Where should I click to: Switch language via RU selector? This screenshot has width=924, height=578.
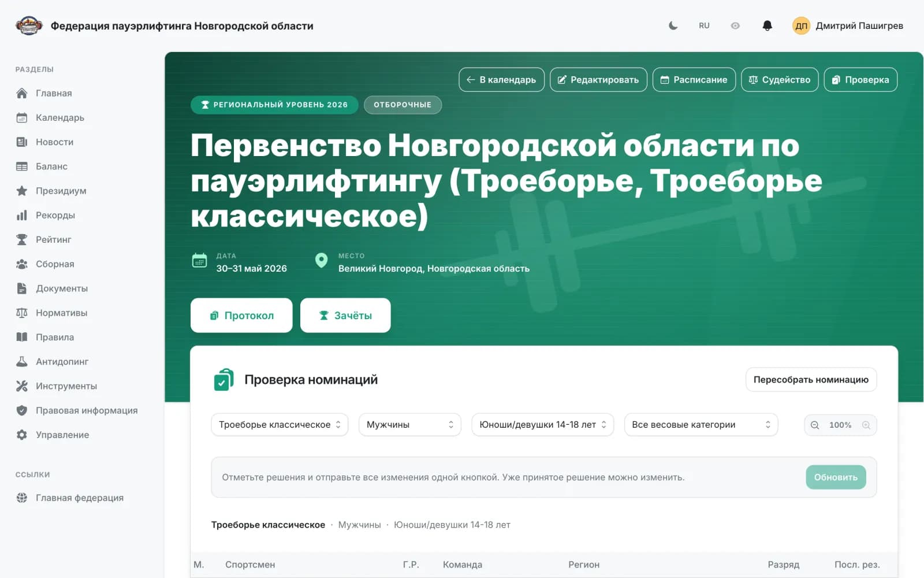704,25
